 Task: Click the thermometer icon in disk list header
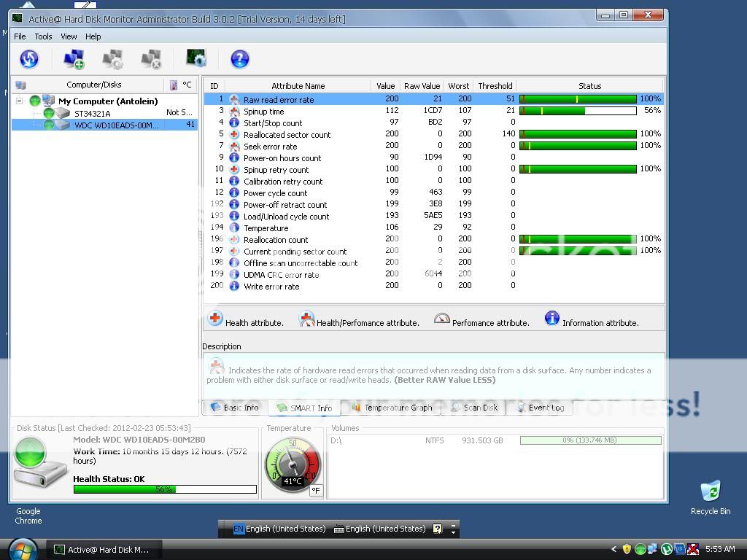[174, 85]
